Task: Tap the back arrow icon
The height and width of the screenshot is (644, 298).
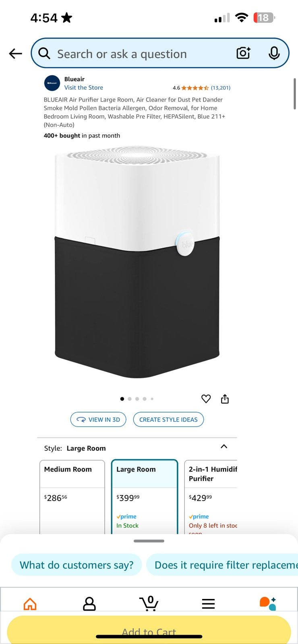Action: (15, 54)
